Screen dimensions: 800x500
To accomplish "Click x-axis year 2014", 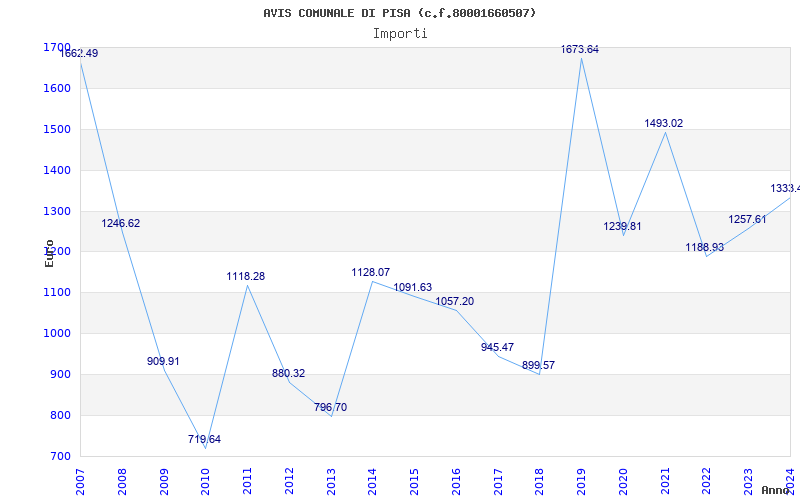I will pyautogui.click(x=372, y=482).
